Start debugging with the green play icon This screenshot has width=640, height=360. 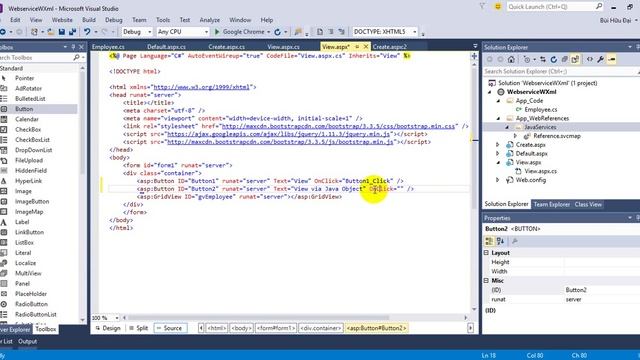coord(217,31)
